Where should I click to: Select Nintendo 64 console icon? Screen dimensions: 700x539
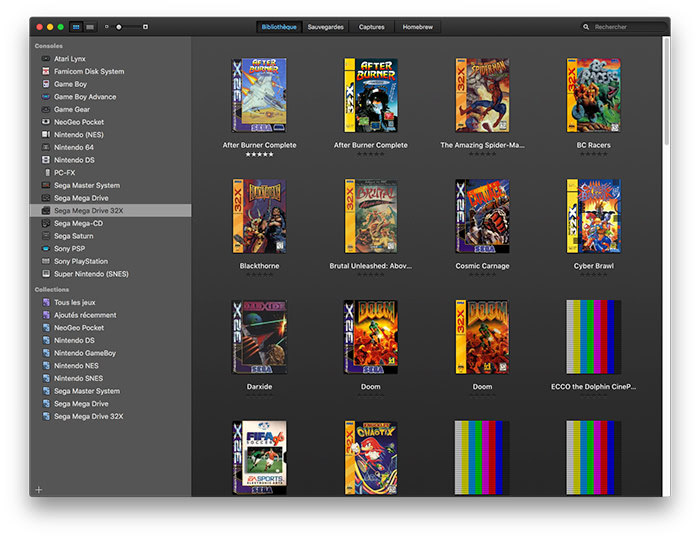(46, 147)
